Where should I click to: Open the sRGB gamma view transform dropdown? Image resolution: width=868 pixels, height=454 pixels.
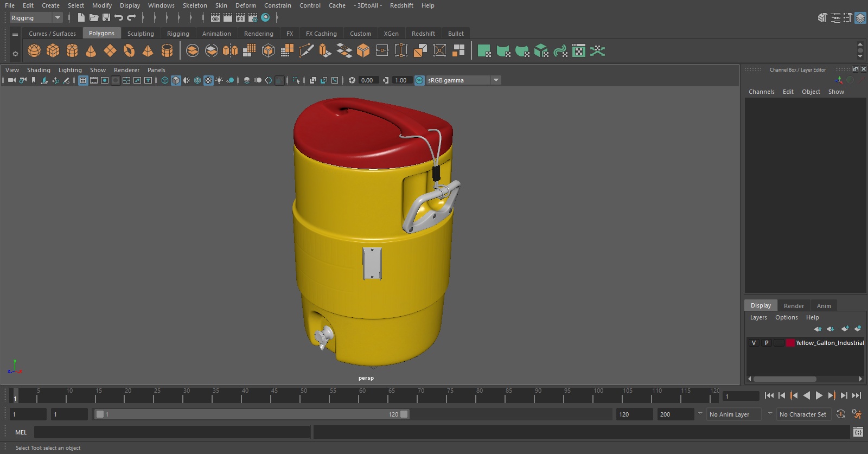463,80
